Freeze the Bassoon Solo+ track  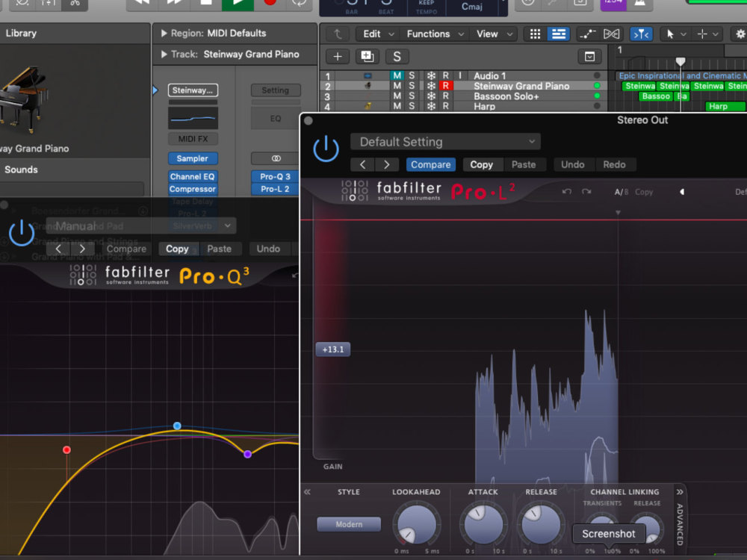pos(431,96)
